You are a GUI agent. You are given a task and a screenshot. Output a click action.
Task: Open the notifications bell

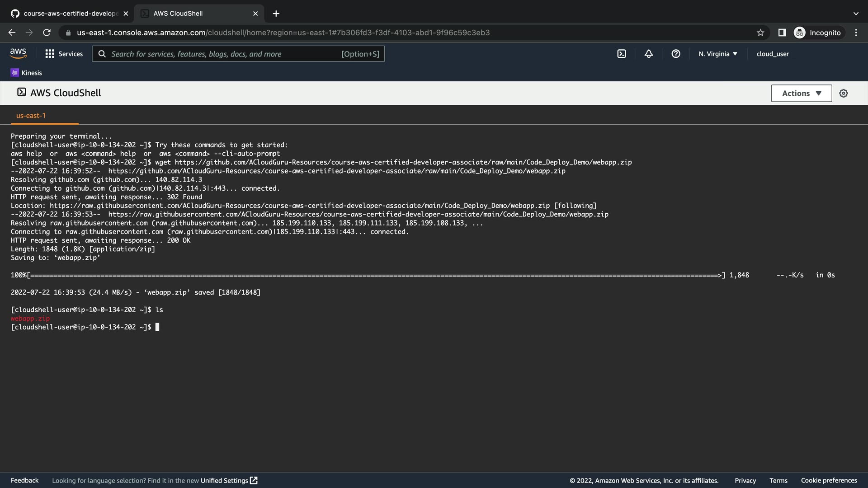click(x=649, y=54)
